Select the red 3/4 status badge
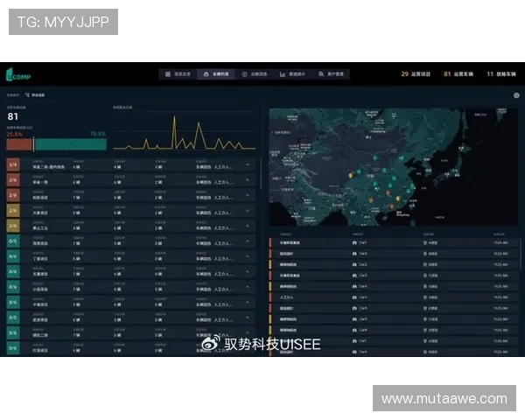The height and width of the screenshot is (420, 525). (13, 164)
